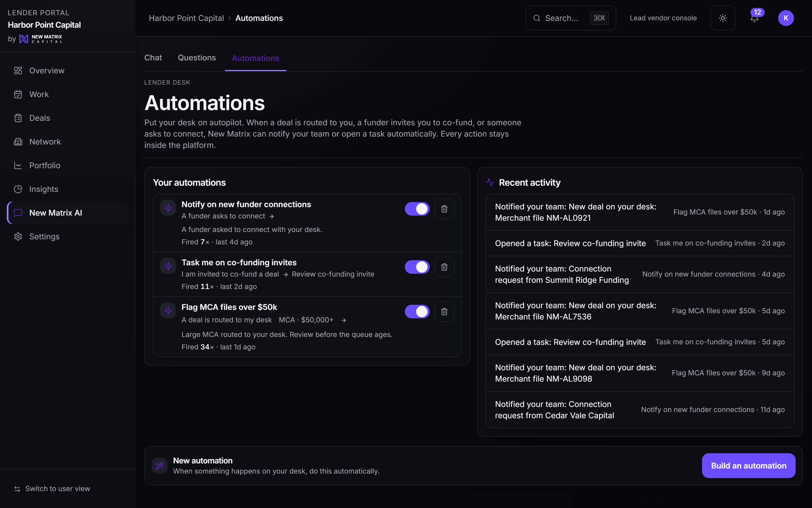The height and width of the screenshot is (508, 812).
Task: Click Fired 7× last 4d ago text
Action: click(x=217, y=242)
